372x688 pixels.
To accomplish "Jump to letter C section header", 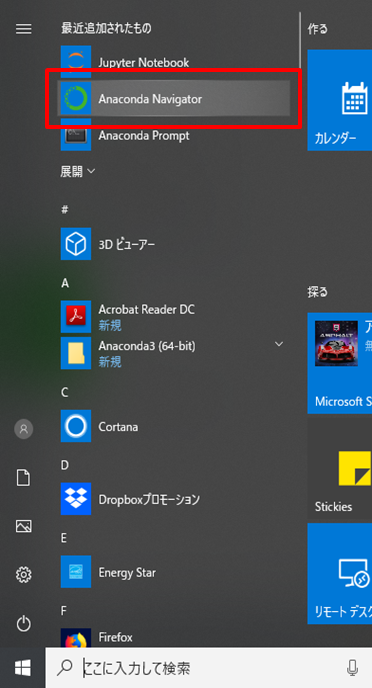I will [65, 392].
